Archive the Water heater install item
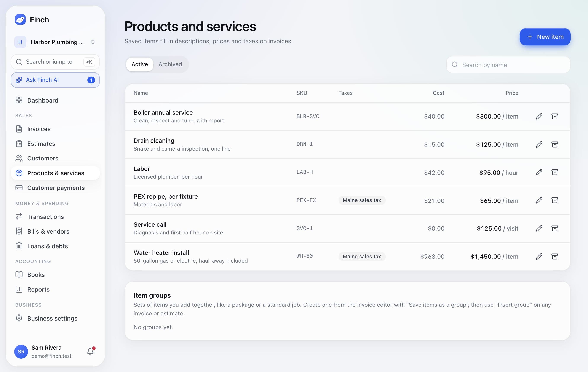 (554, 257)
